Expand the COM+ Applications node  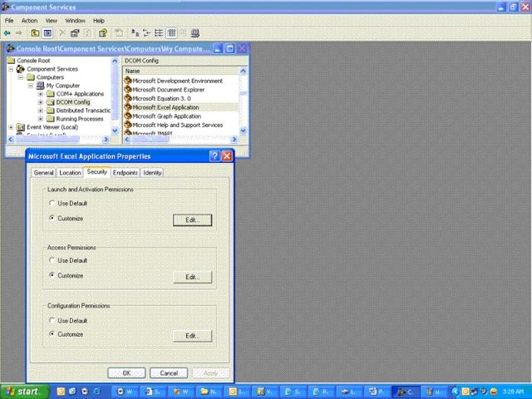click(41, 94)
